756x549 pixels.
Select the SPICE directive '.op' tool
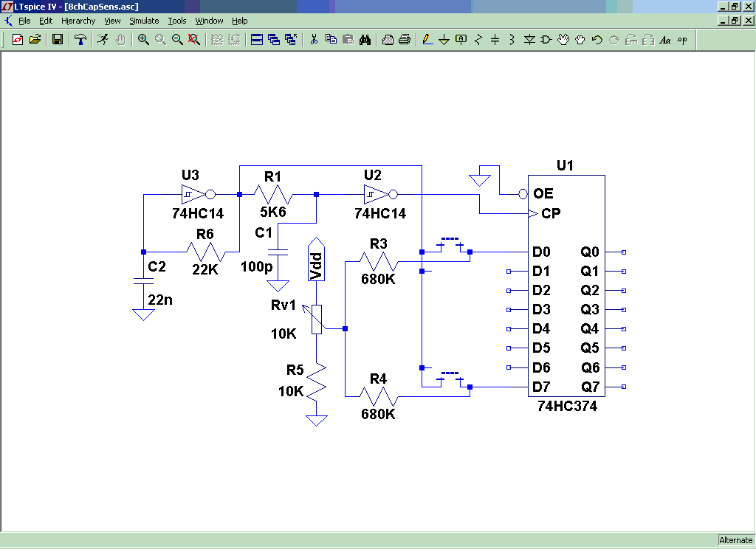coord(681,40)
